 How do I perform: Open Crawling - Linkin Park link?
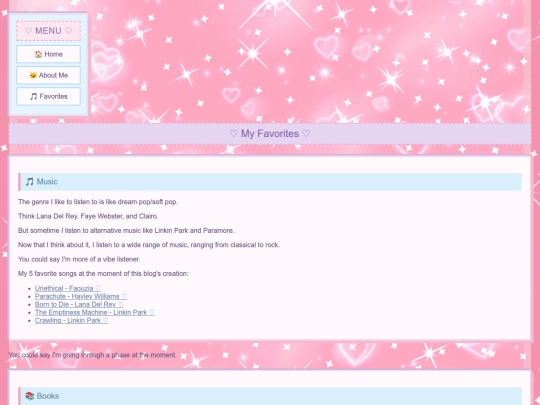coord(72,320)
